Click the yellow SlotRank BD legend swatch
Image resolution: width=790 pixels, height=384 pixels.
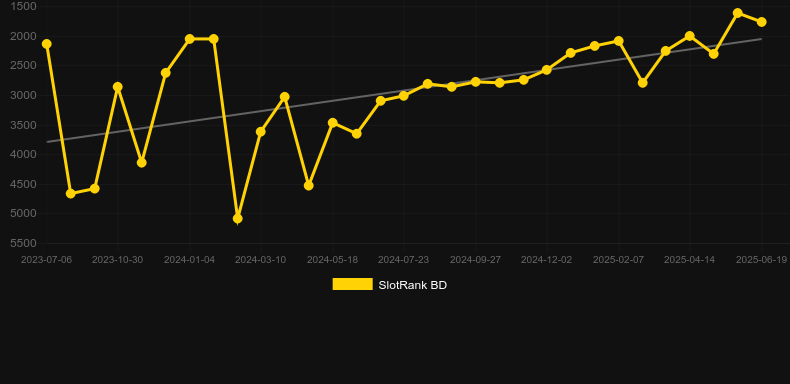pos(353,284)
